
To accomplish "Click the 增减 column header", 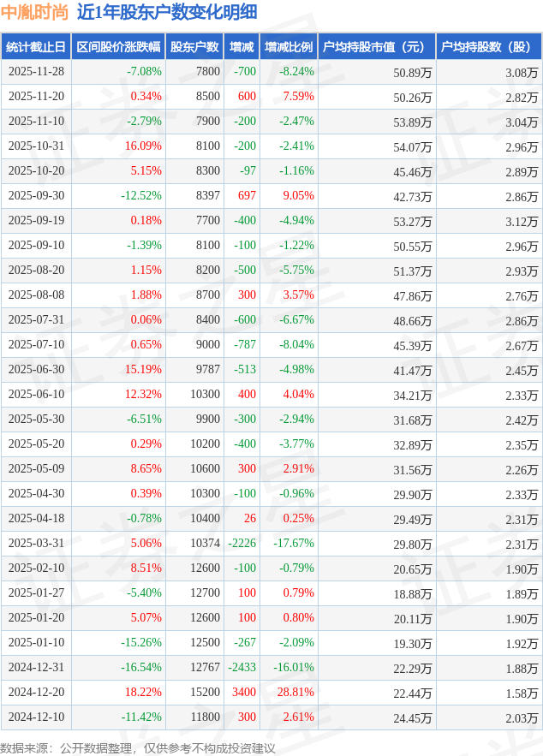I will (x=242, y=47).
